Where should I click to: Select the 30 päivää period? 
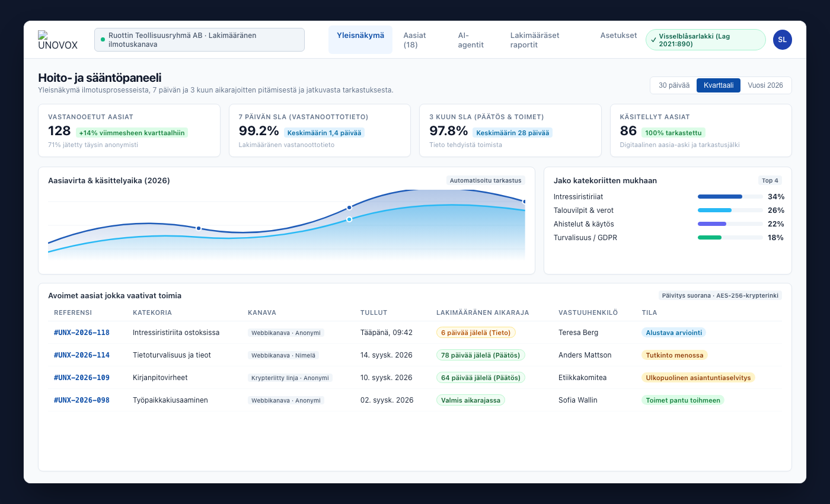(x=674, y=85)
